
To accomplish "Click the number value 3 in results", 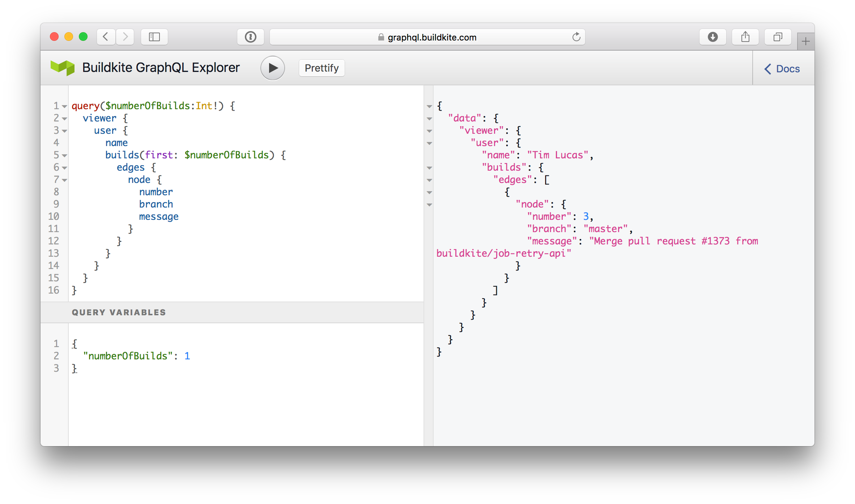I will pos(586,217).
